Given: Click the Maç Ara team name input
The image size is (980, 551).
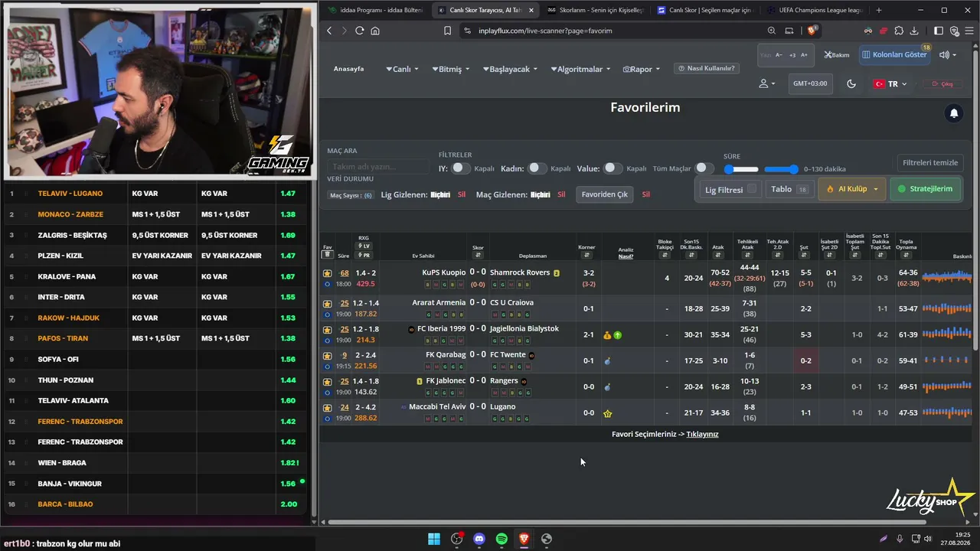Looking at the screenshot, I should coord(378,166).
